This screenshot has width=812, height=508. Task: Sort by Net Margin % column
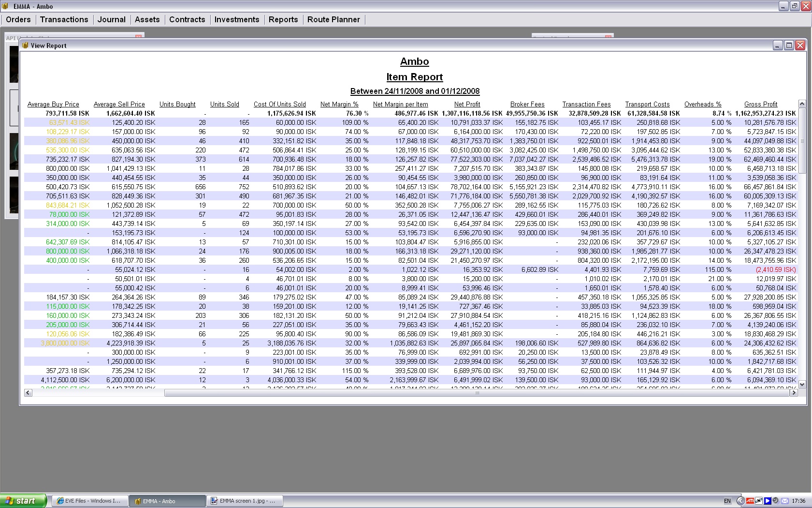click(x=339, y=104)
